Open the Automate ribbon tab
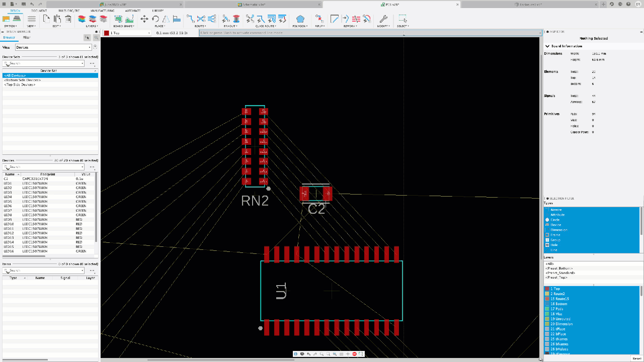Screen dimensions: 644x362 (x=133, y=11)
